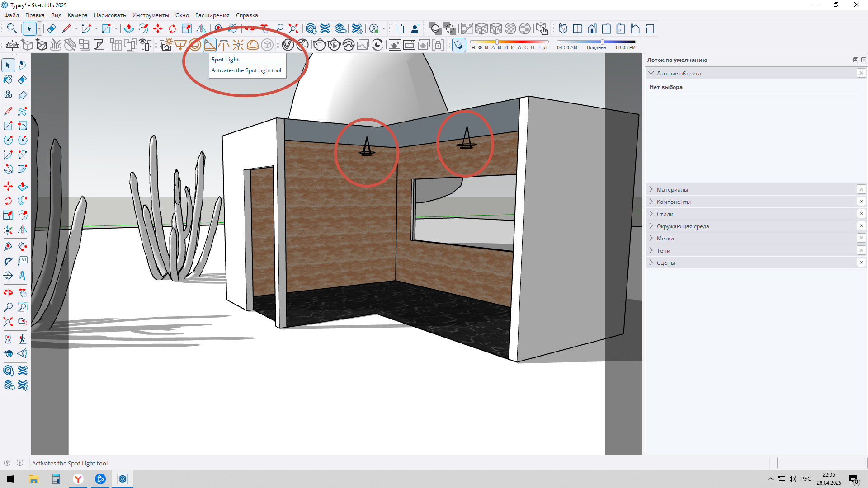Select the Follow Me tool in left toolbar
This screenshot has width=868, height=488.
(22, 201)
